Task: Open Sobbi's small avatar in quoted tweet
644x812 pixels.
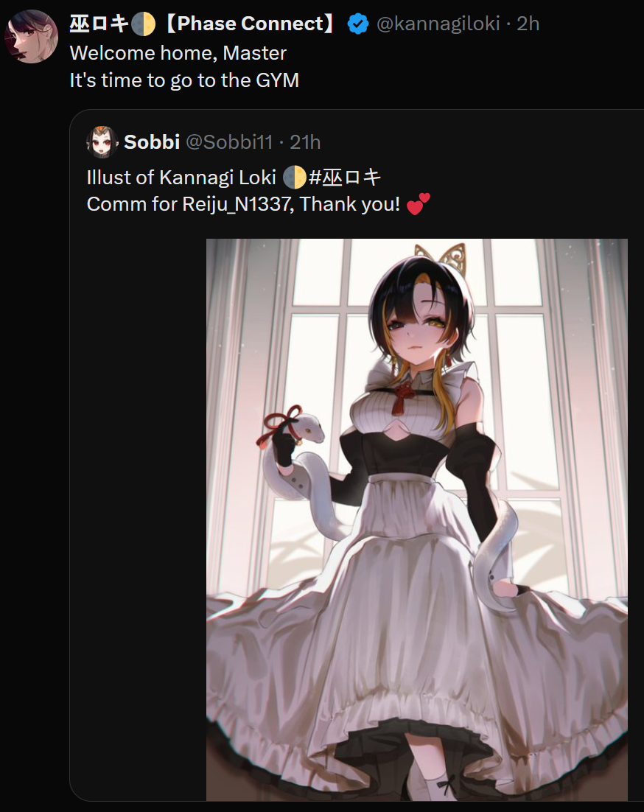Action: pyautogui.click(x=102, y=142)
